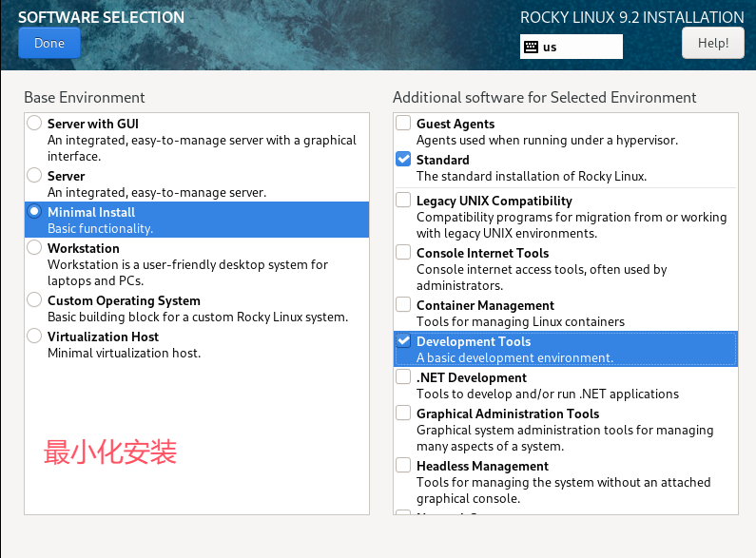Click 'A basic development environment.' text
756x558 pixels.
514,358
